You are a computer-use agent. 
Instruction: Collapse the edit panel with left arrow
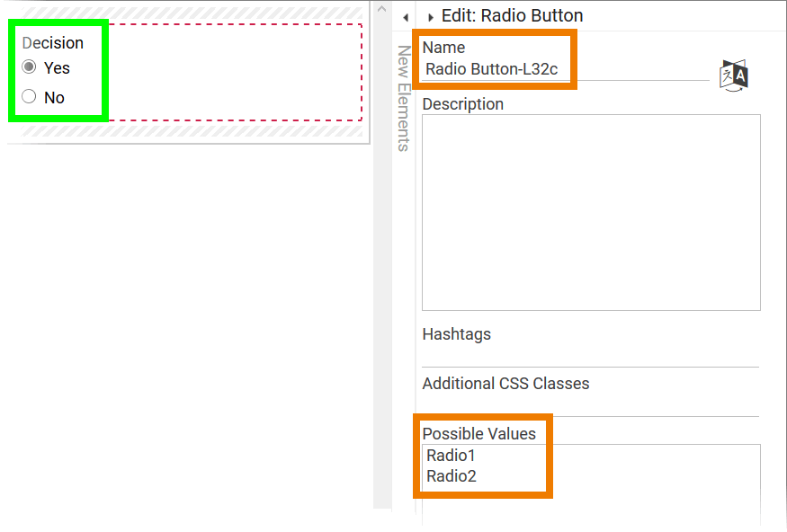[406, 17]
